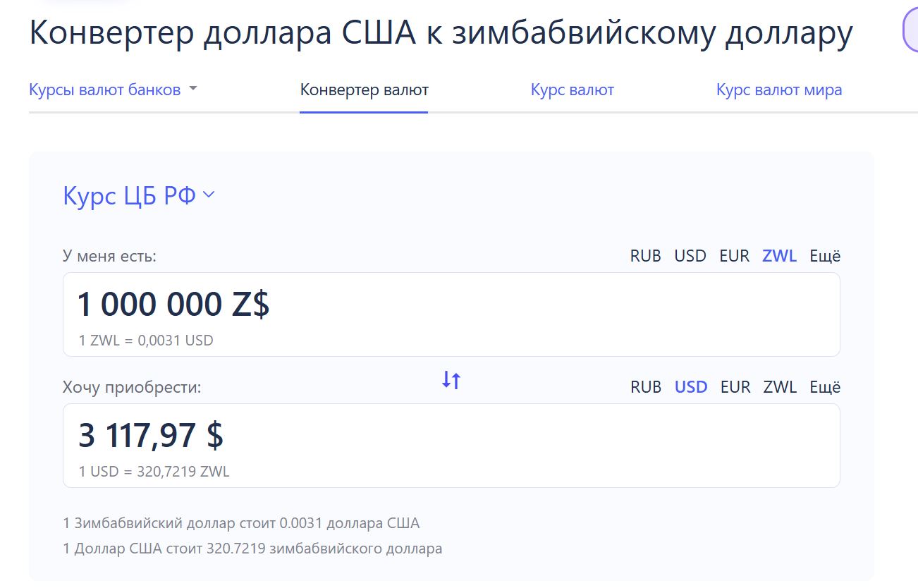Viewport: 918px width, 588px height.
Task: Go to the Курс валют мира tab
Action: 779,90
